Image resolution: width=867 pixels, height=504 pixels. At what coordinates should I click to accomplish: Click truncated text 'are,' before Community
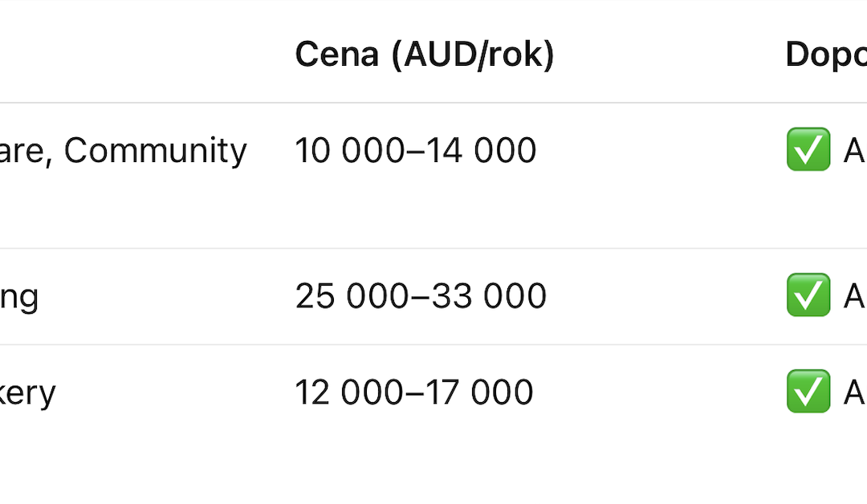pyautogui.click(x=26, y=152)
